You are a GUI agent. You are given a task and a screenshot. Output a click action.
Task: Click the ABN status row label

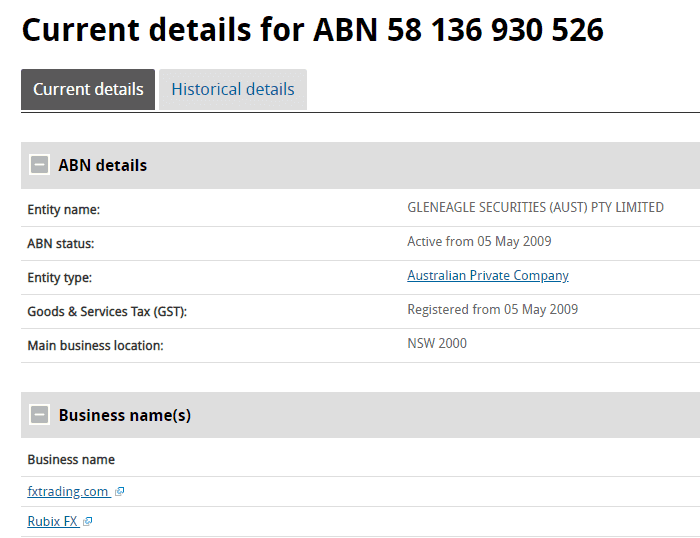click(x=60, y=244)
